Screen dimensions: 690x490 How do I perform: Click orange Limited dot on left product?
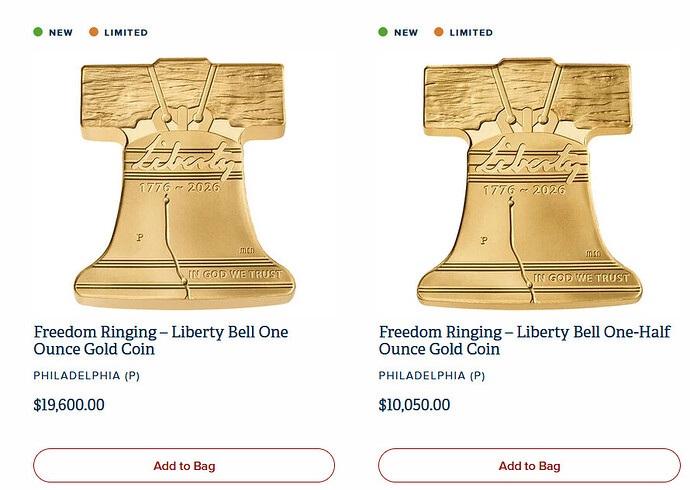(93, 32)
